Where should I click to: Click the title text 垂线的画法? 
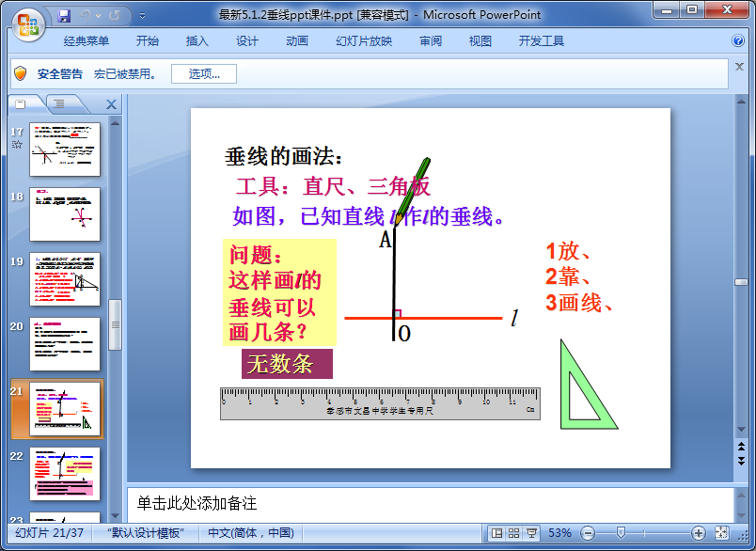(284, 157)
